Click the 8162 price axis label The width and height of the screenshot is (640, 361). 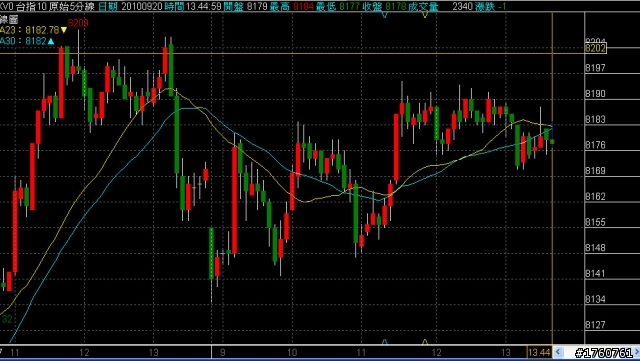(596, 196)
